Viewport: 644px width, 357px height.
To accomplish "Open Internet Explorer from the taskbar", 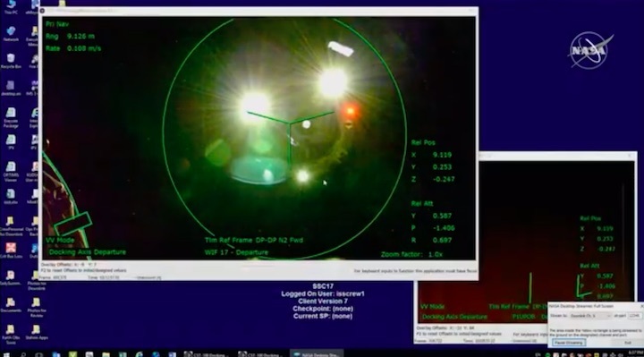I will [140, 353].
